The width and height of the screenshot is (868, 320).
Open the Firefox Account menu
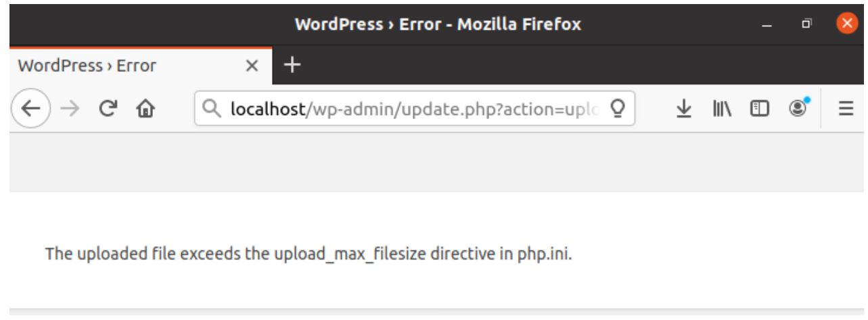tap(799, 108)
